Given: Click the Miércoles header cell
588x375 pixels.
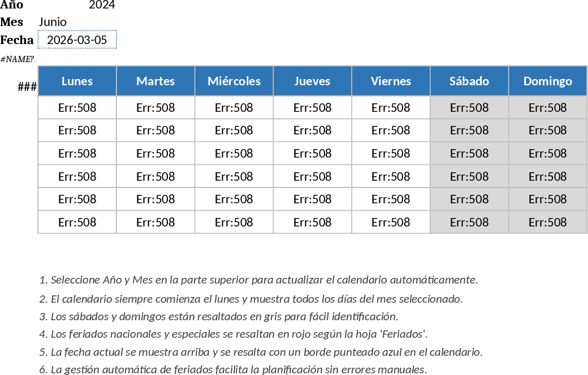Looking at the screenshot, I should [x=234, y=81].
